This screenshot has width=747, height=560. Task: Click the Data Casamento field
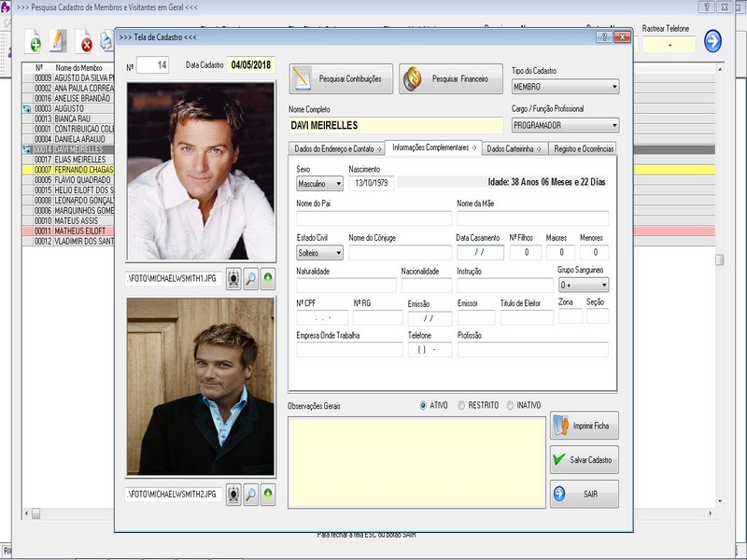(480, 253)
